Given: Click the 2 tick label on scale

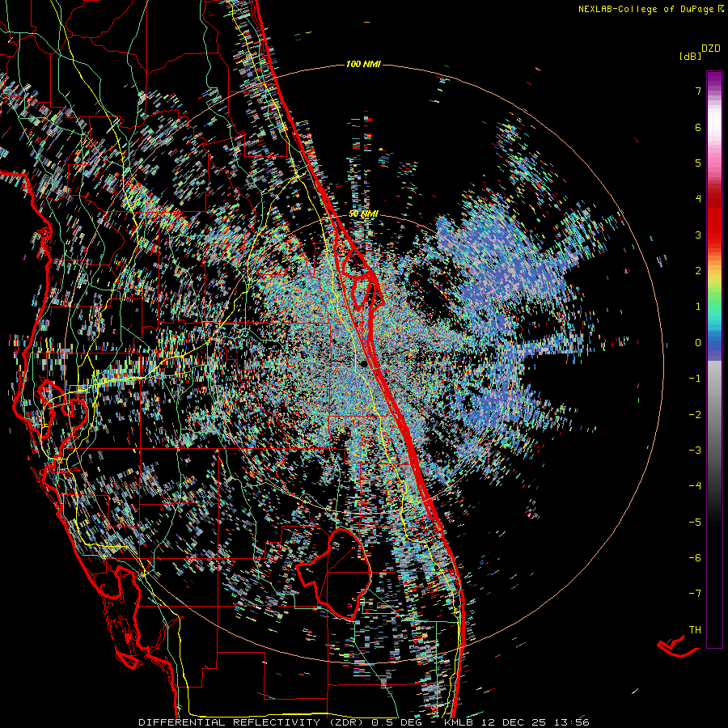Looking at the screenshot, I should click(x=698, y=271).
